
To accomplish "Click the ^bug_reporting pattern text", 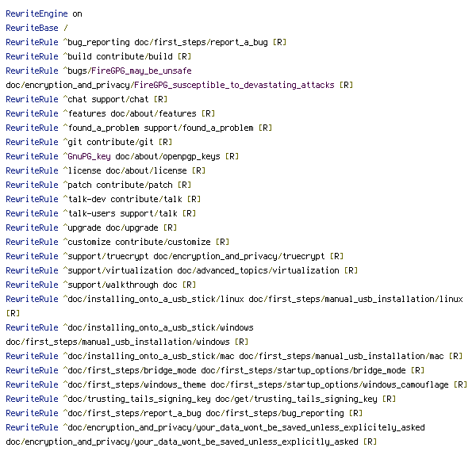I will tap(97, 42).
